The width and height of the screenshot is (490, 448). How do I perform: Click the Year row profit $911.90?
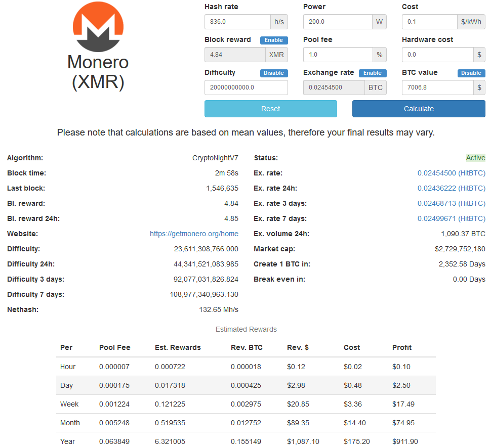pyautogui.click(x=405, y=441)
